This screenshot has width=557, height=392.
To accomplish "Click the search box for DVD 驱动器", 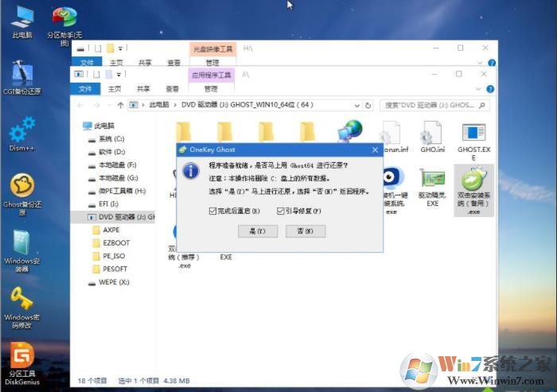I will coord(430,105).
